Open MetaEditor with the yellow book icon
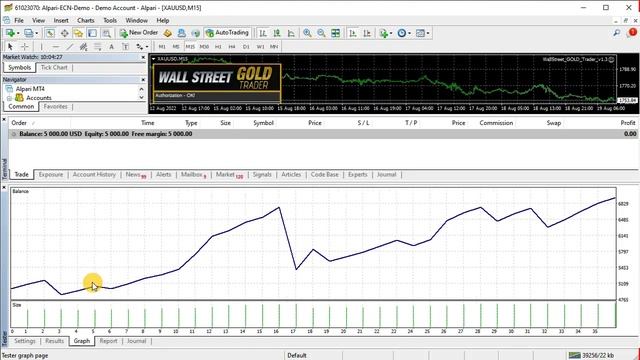 pyautogui.click(x=167, y=33)
